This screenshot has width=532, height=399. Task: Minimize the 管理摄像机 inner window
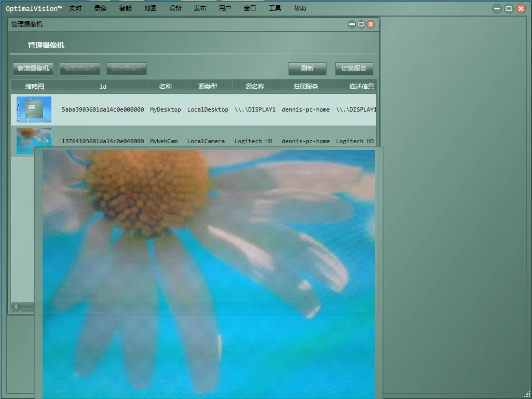[x=352, y=24]
